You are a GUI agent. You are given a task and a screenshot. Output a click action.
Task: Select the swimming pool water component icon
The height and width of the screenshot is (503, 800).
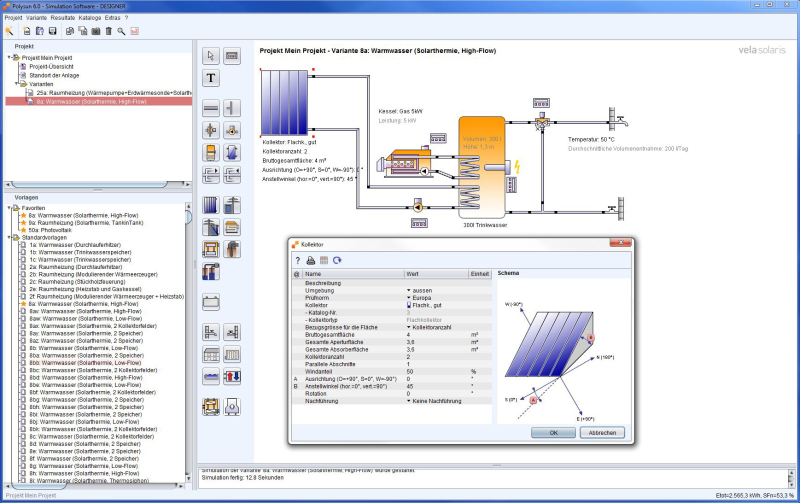click(x=211, y=376)
